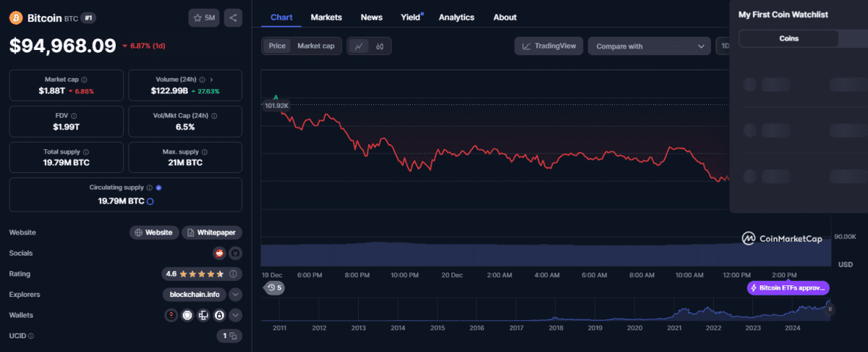Open the Whitepaper button

click(x=211, y=232)
